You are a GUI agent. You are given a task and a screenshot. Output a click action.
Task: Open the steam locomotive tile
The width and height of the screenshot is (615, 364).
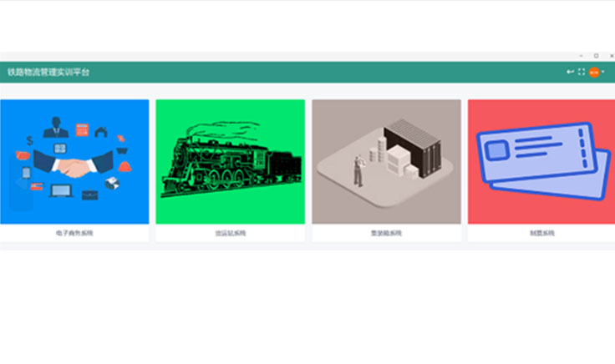[231, 162]
